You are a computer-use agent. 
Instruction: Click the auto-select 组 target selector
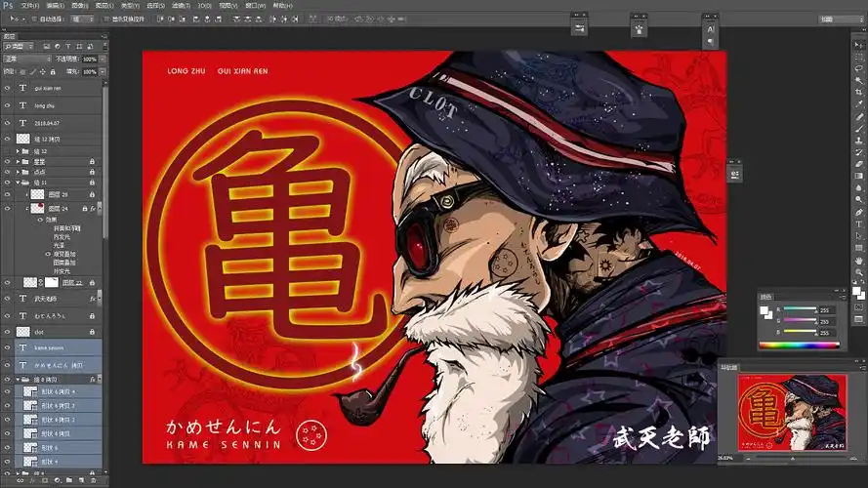click(82, 19)
